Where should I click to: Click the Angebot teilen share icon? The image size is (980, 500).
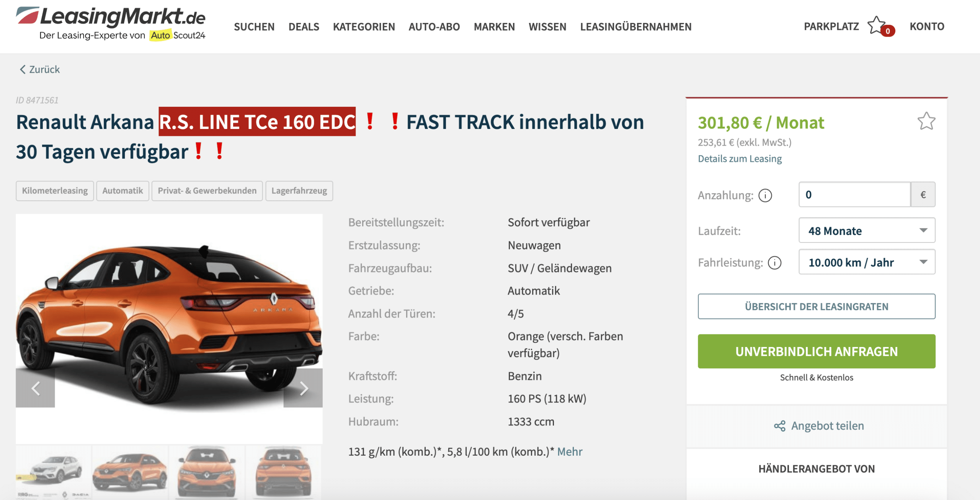(779, 426)
